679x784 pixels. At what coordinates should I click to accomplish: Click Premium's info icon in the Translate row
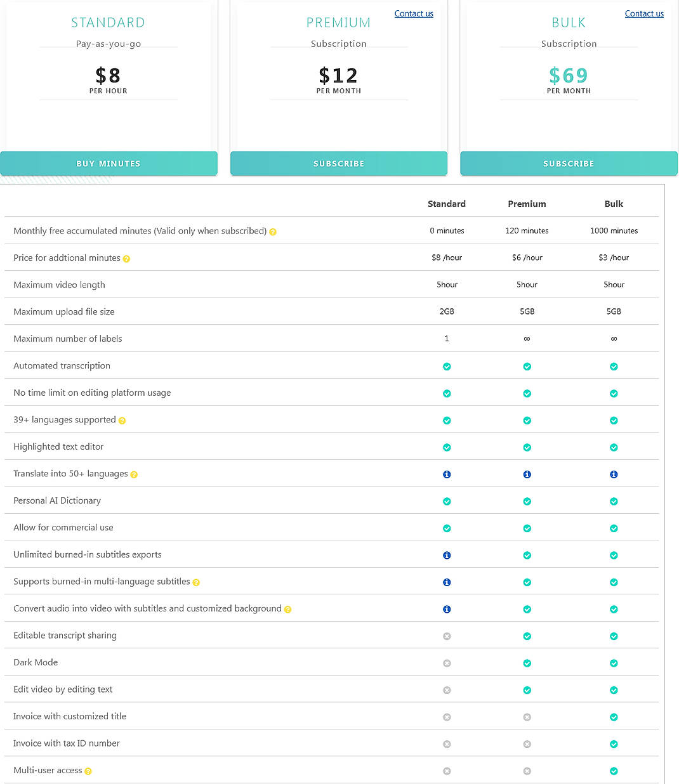click(527, 474)
